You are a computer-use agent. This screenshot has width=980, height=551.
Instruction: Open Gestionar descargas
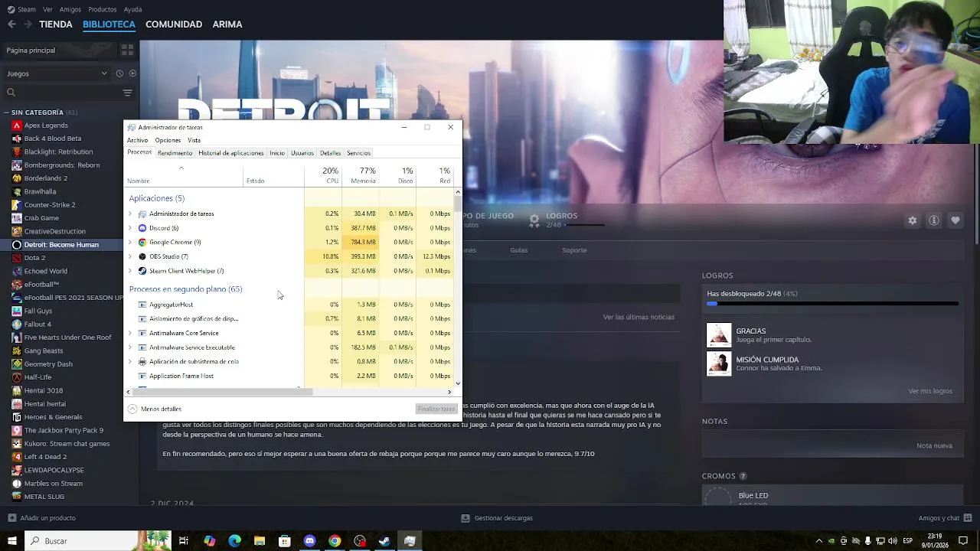click(497, 518)
